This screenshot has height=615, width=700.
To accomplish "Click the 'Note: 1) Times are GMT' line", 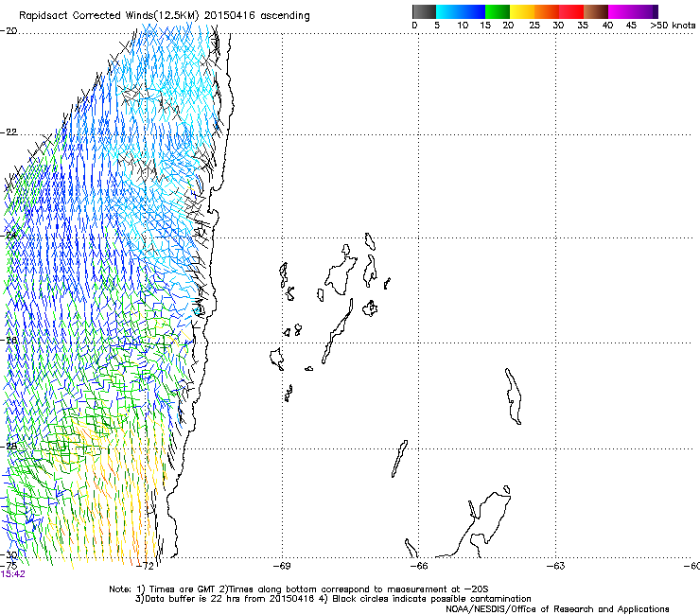I will tap(299, 589).
